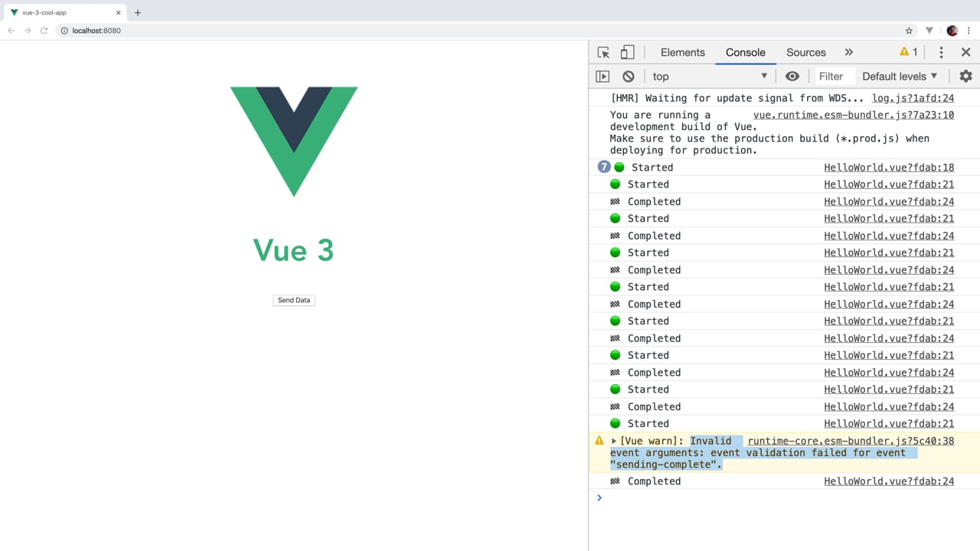980x551 pixels.
Task: Open the Default levels dropdown
Action: 900,77
